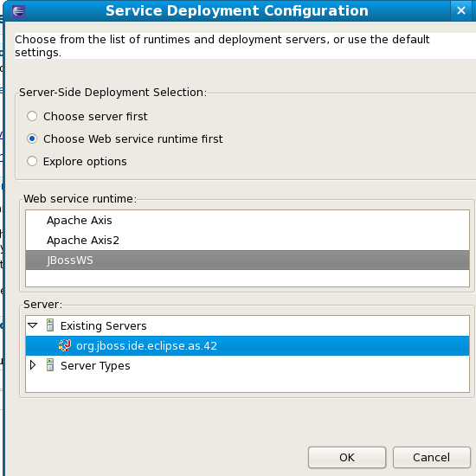Click the Server Types folder icon
Screen dimensions: 476x476
pyautogui.click(x=50, y=365)
